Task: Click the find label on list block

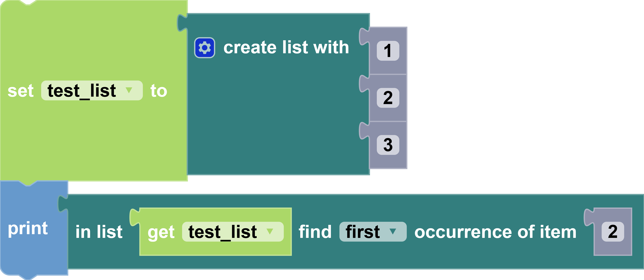Action: pyautogui.click(x=315, y=232)
